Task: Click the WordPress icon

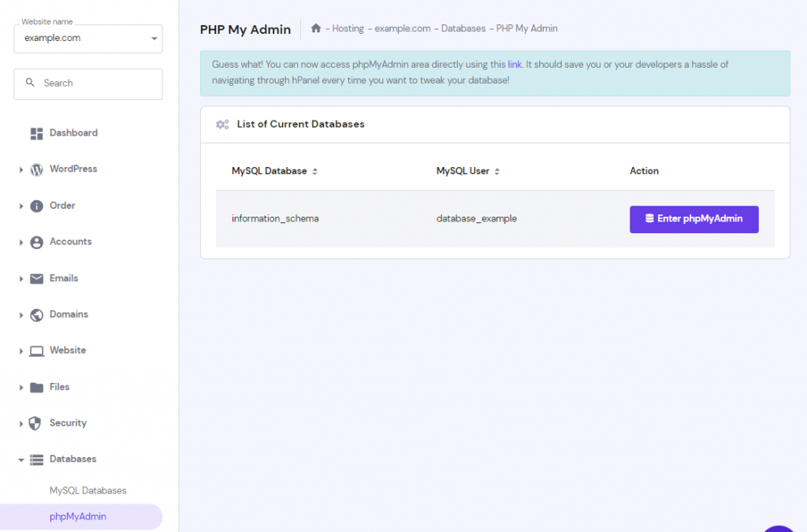Action: click(x=36, y=169)
